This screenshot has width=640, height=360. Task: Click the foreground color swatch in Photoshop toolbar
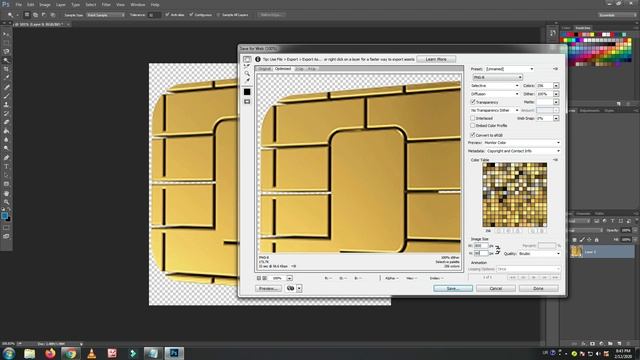(x=4, y=216)
